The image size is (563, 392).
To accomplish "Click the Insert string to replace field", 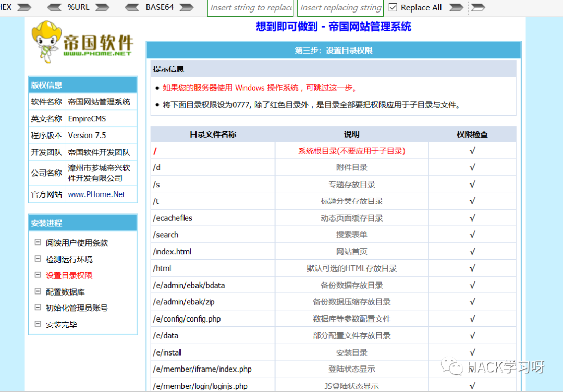I will coord(251,7).
